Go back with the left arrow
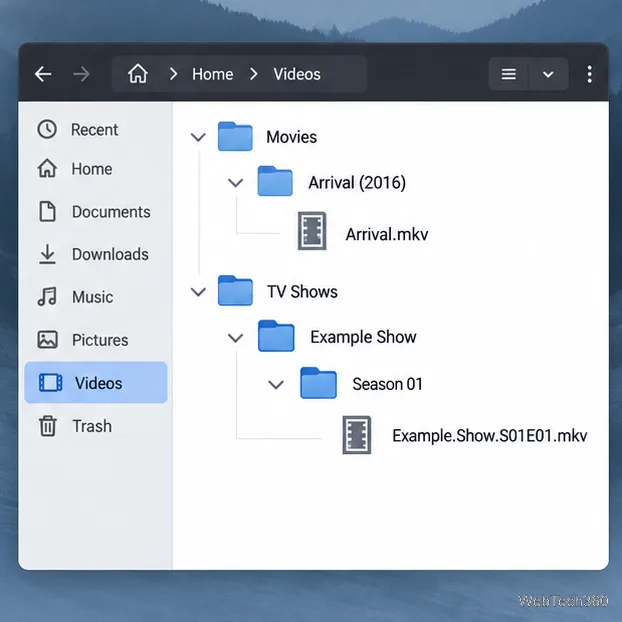Screen dimensions: 622x622 pyautogui.click(x=43, y=74)
